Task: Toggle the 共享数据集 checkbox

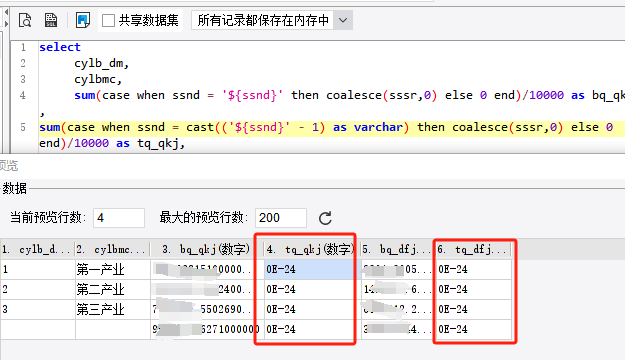Action: [x=108, y=20]
